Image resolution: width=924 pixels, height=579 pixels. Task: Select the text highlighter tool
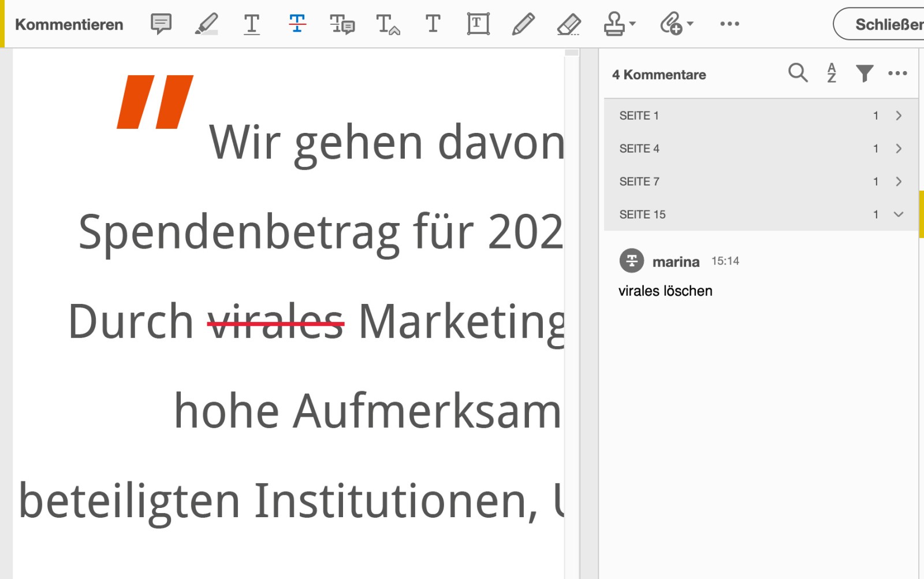(x=207, y=24)
